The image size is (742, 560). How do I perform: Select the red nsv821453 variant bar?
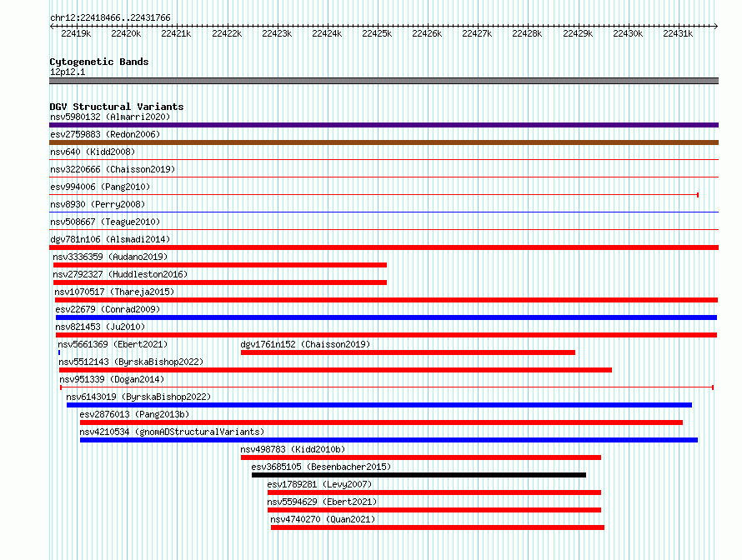(386, 335)
